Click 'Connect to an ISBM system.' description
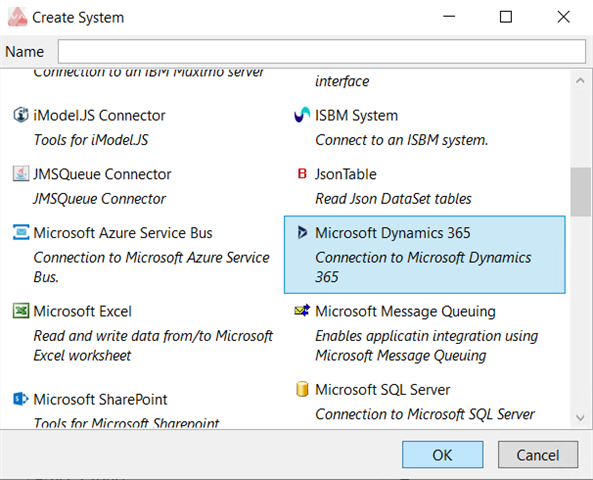 click(x=402, y=140)
